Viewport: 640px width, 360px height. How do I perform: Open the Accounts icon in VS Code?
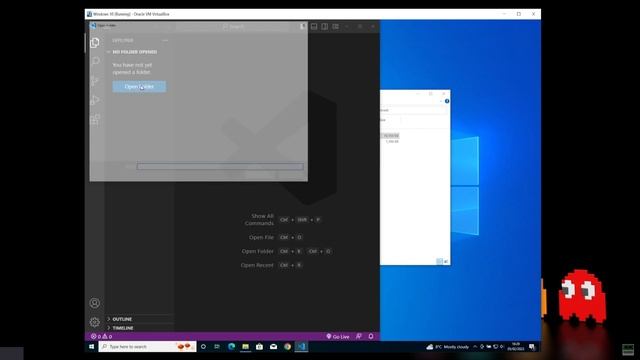pyautogui.click(x=95, y=303)
